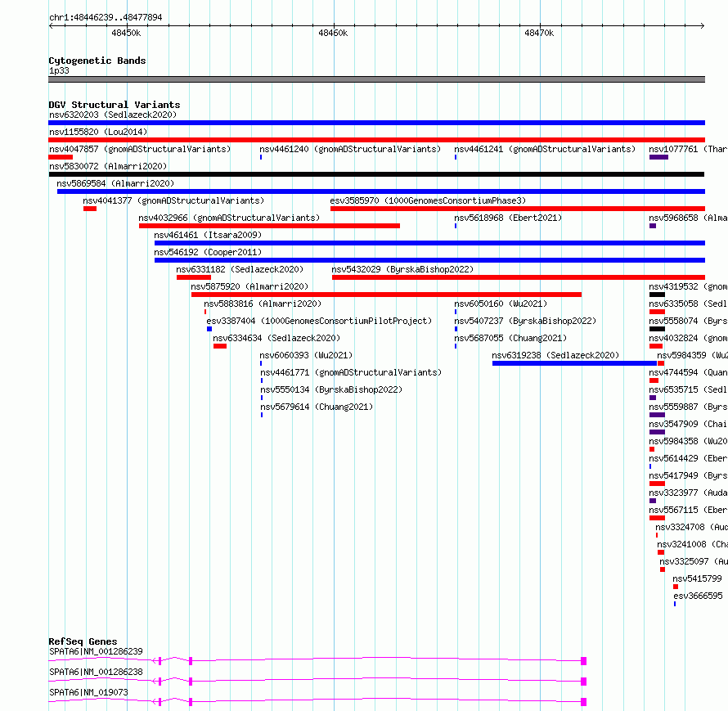The width and height of the screenshot is (728, 711).
Task: Open nsv5618968 (Ebert2021) label
Action: [508, 218]
